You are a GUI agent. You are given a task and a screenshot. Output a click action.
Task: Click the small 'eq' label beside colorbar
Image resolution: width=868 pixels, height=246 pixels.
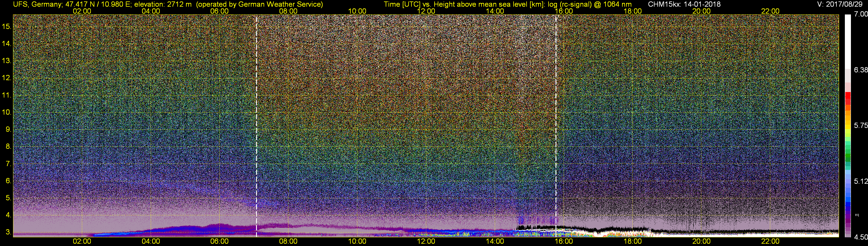pos(857,215)
